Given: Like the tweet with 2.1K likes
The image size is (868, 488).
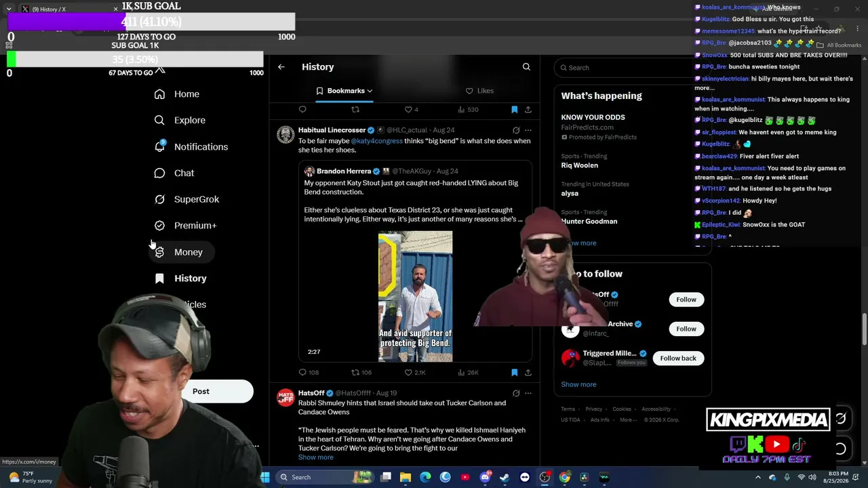Looking at the screenshot, I should tap(414, 372).
